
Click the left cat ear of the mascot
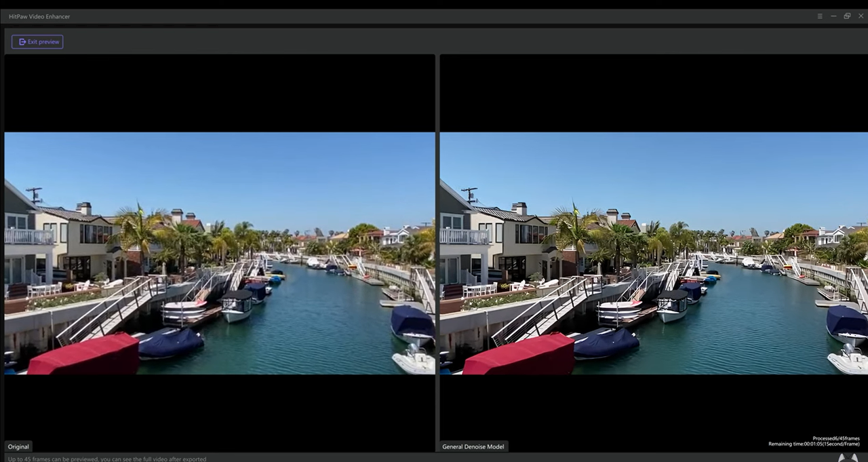[841, 458]
